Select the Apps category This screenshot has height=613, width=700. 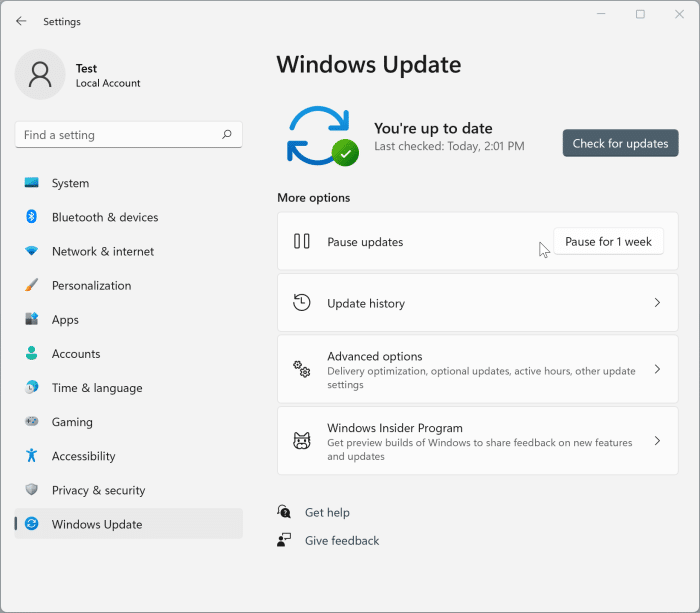[129, 319]
